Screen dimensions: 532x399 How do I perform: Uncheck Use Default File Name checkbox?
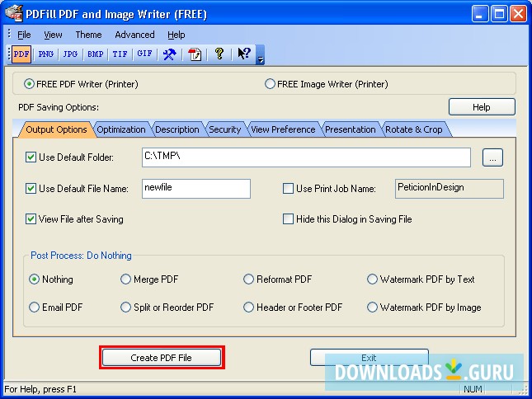pyautogui.click(x=31, y=189)
